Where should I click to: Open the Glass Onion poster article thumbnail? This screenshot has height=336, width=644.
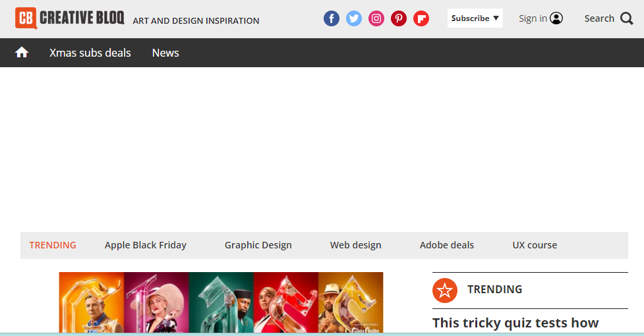(221, 302)
